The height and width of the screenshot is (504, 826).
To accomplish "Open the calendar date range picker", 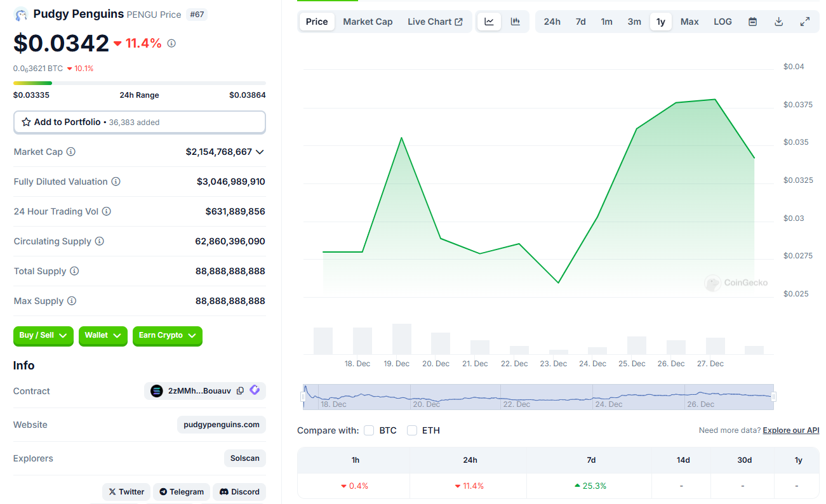I will coord(752,22).
